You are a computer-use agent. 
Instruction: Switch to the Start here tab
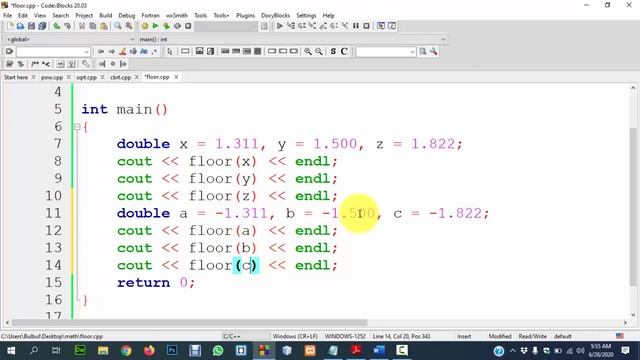click(16, 77)
